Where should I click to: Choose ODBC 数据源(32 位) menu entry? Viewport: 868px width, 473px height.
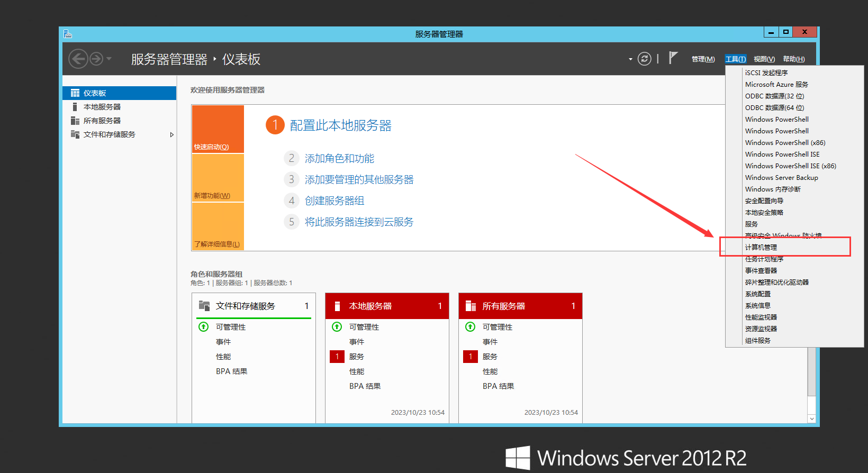774,96
